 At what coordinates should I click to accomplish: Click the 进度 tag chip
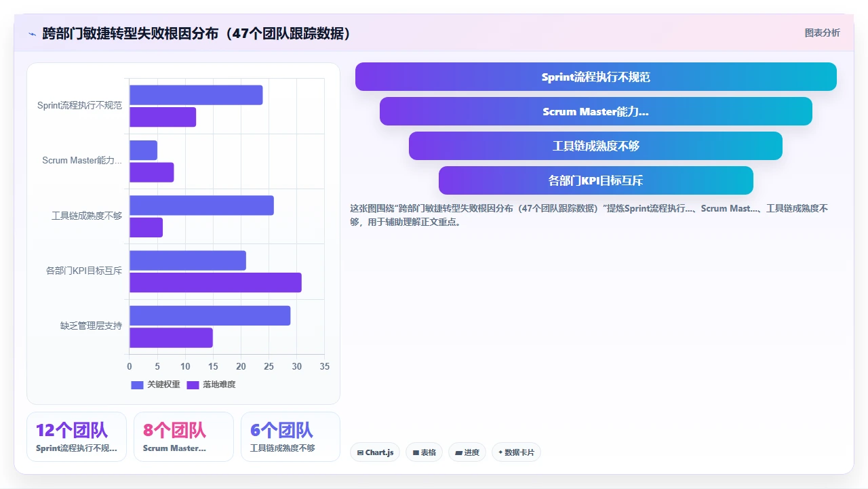click(467, 452)
